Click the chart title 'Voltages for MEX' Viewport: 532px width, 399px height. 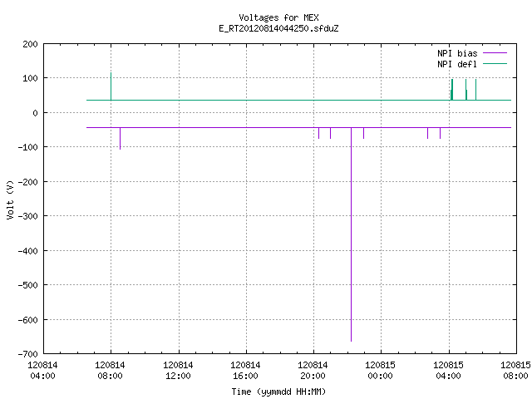point(278,17)
